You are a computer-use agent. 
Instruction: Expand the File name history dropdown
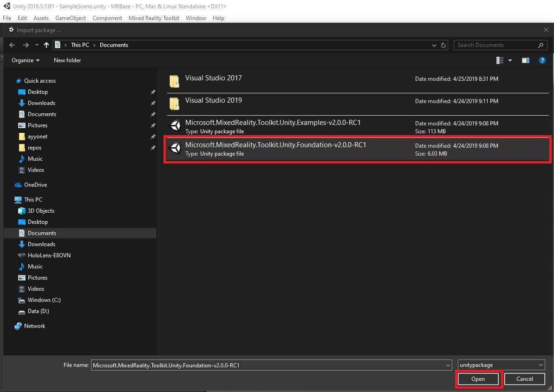tap(448, 365)
